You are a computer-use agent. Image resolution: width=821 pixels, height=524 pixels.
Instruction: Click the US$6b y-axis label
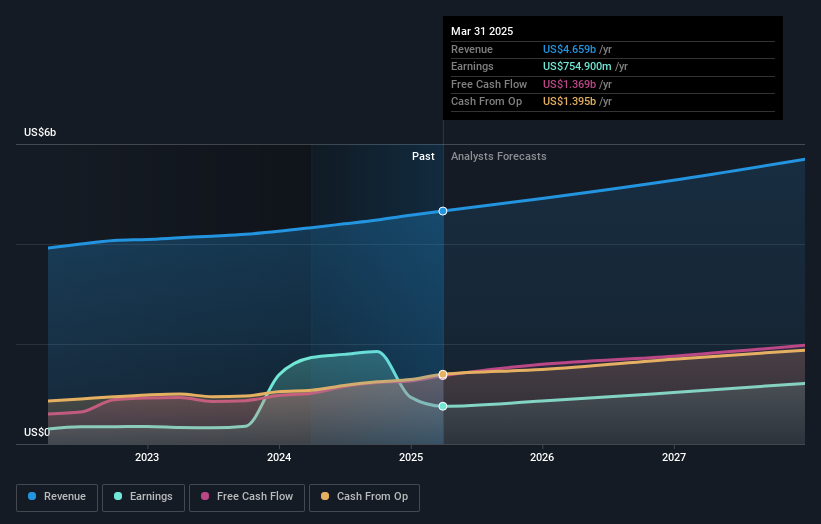tap(40, 132)
